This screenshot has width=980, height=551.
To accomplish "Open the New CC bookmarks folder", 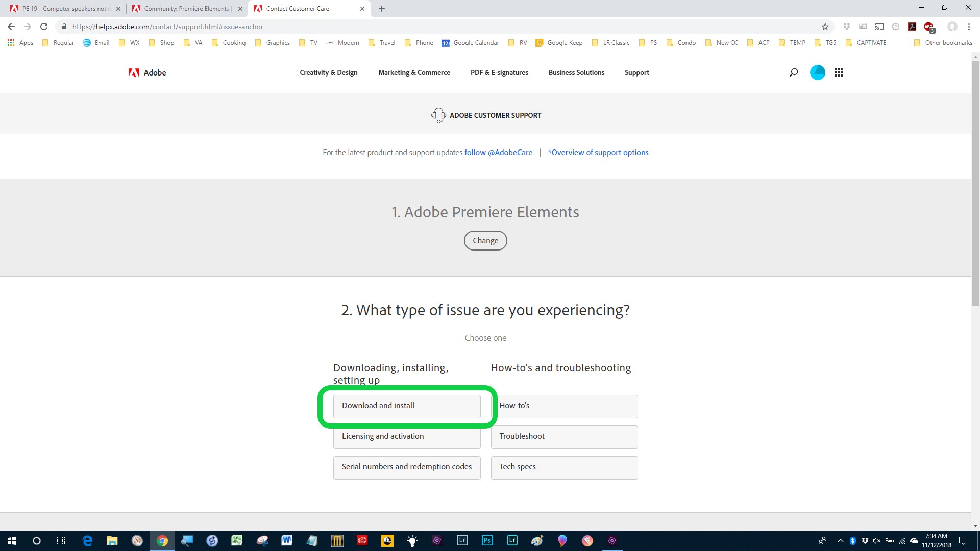I will 722,43.
